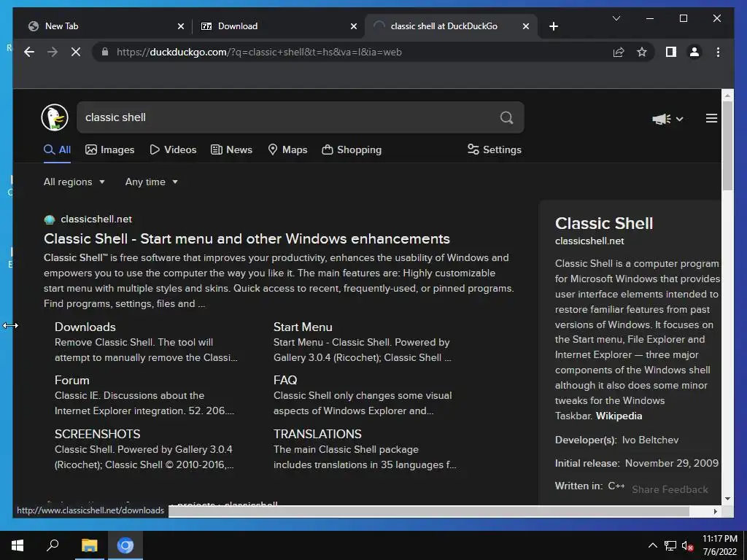Click the vertical scrollbar thumb

pyautogui.click(x=727, y=146)
